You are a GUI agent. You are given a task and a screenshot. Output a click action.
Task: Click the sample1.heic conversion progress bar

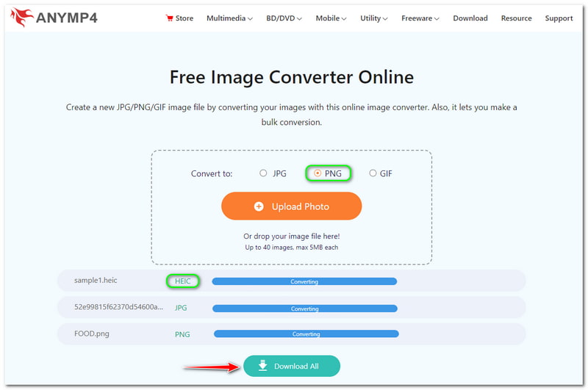pos(304,281)
